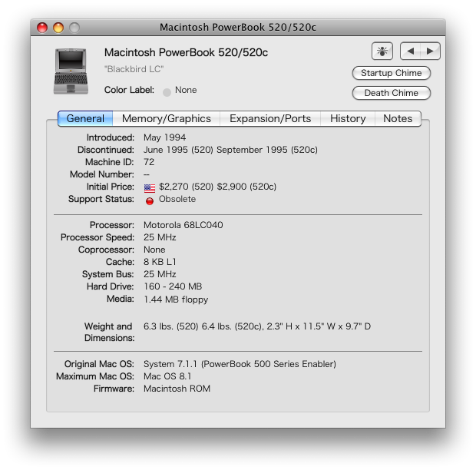
Task: Open the Expansion/Ports tab
Action: [x=270, y=118]
